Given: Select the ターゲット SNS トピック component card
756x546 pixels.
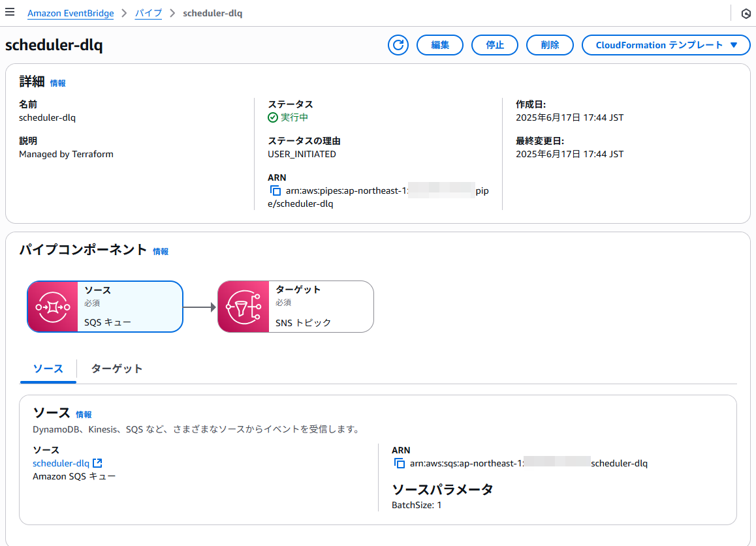Looking at the screenshot, I should [x=296, y=307].
